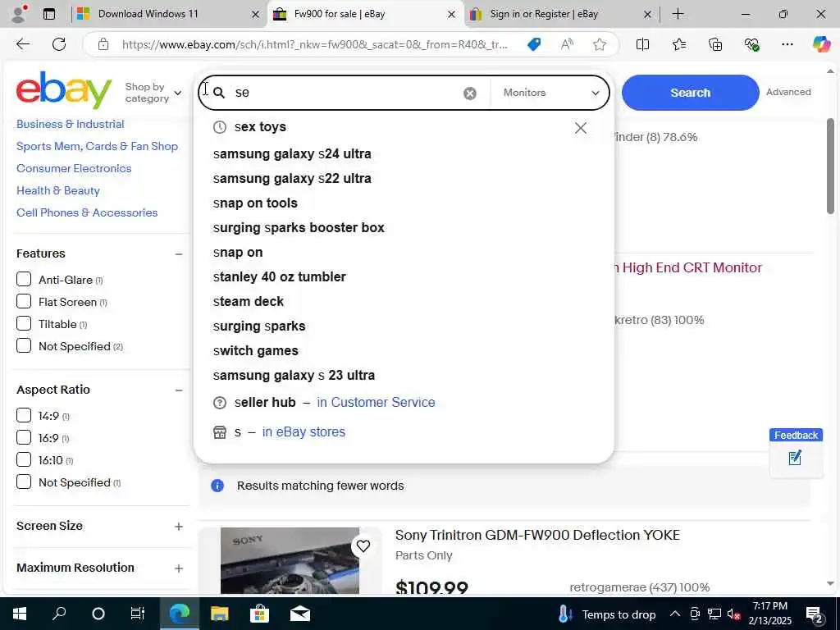Open 'seller hub in Customer Service' suggestion

(x=324, y=402)
